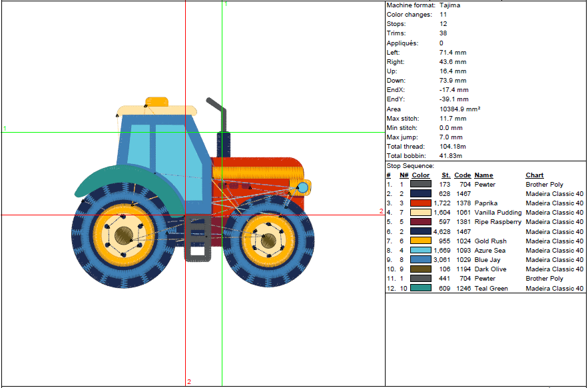Click the Right value '43.6 mm'
The width and height of the screenshot is (588, 388).
point(453,61)
